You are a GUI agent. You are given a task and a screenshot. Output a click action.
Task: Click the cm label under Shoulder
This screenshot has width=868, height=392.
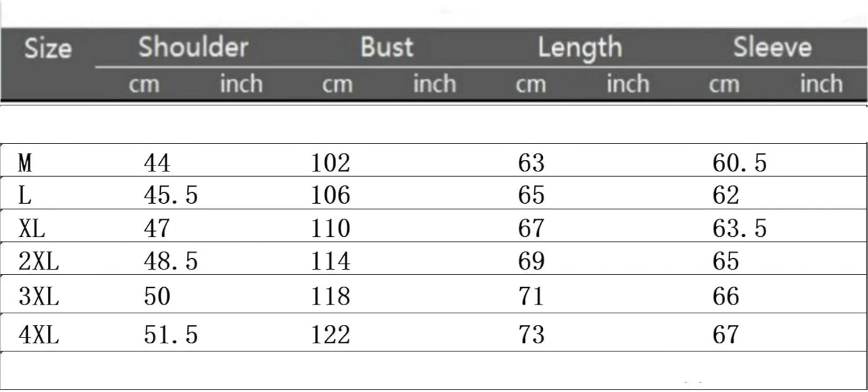144,85
